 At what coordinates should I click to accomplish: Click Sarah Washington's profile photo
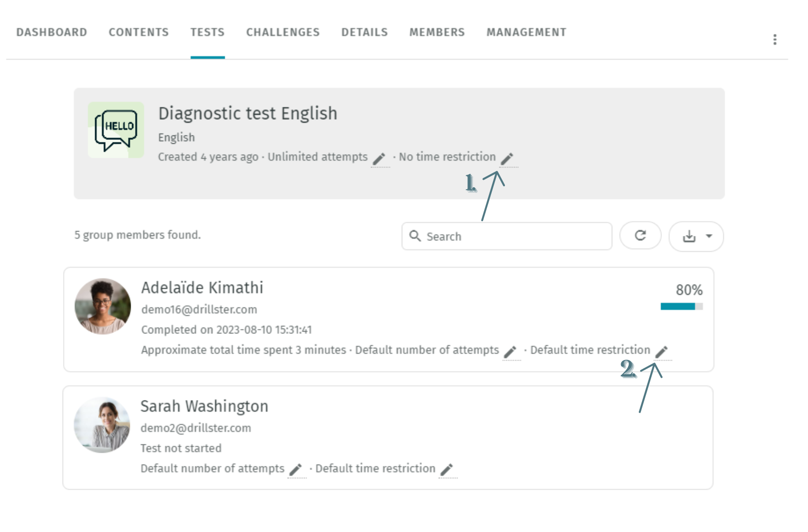pos(102,425)
